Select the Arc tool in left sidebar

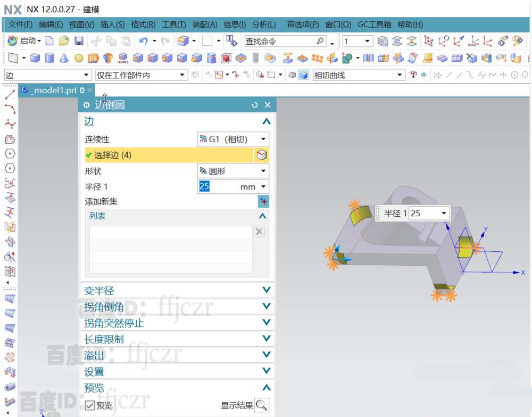[10, 109]
